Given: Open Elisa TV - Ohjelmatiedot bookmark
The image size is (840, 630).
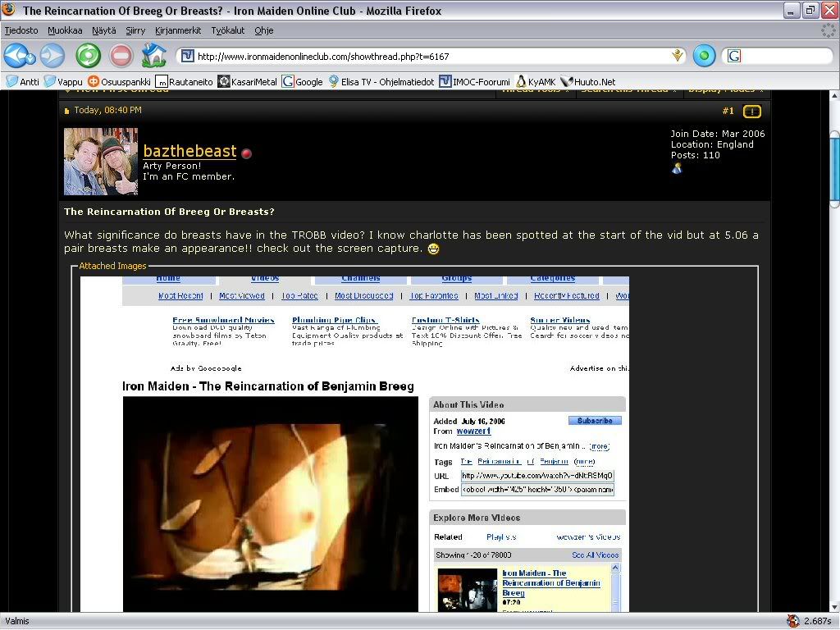Looking at the screenshot, I should [381, 81].
